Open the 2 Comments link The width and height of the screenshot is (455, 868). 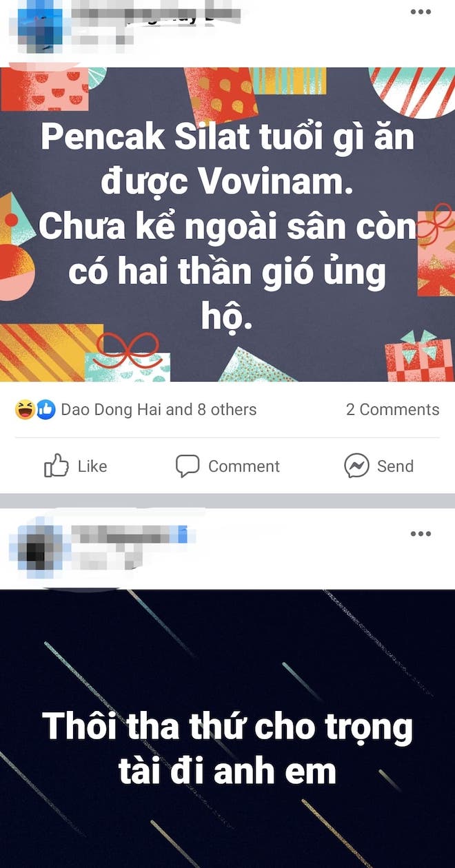click(392, 410)
